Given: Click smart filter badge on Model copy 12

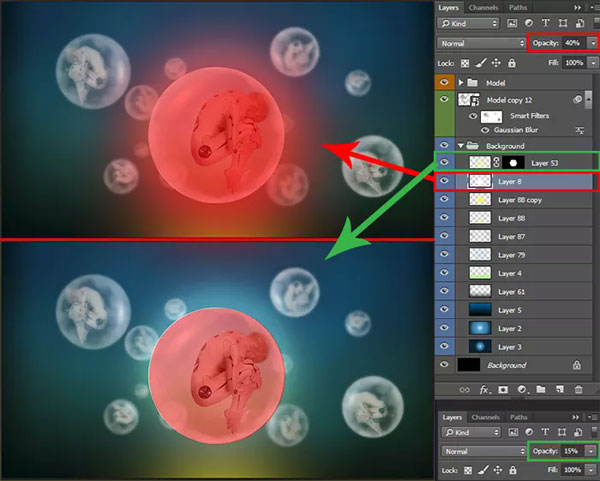Looking at the screenshot, I should [577, 99].
